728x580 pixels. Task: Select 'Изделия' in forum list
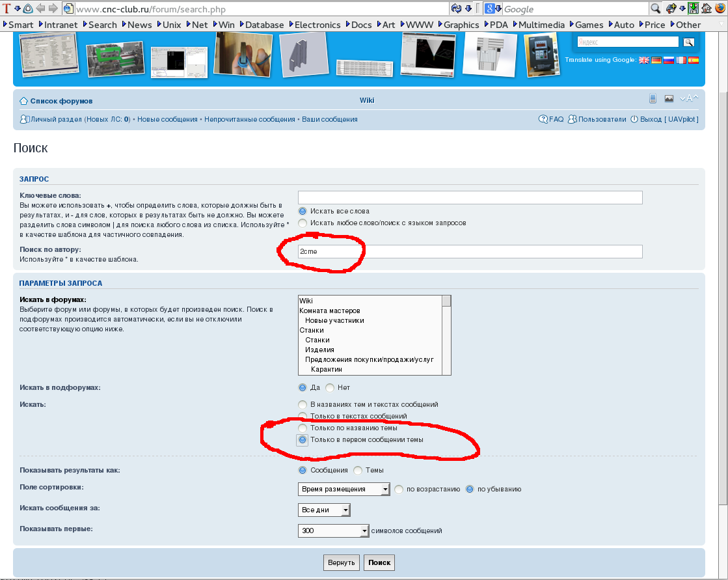click(319, 350)
